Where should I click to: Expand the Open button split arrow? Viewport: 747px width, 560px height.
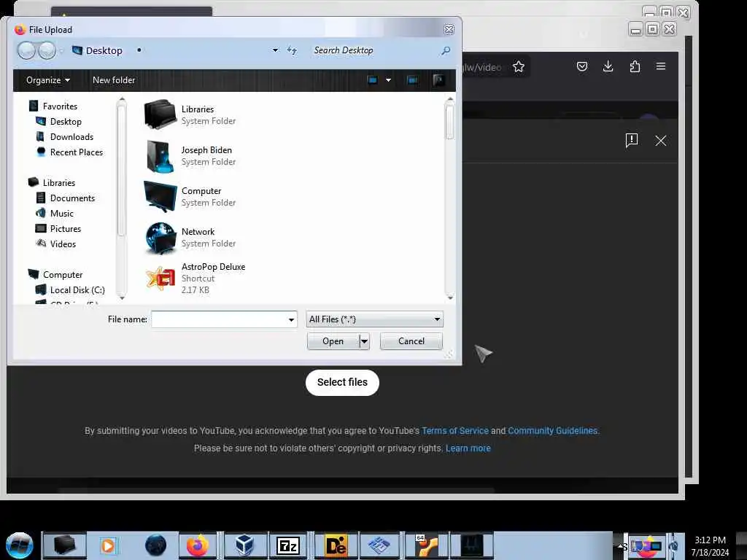[364, 341]
